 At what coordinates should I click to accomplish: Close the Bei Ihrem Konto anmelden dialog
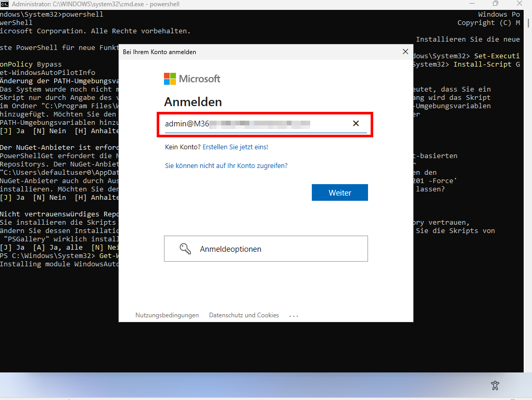click(405, 51)
